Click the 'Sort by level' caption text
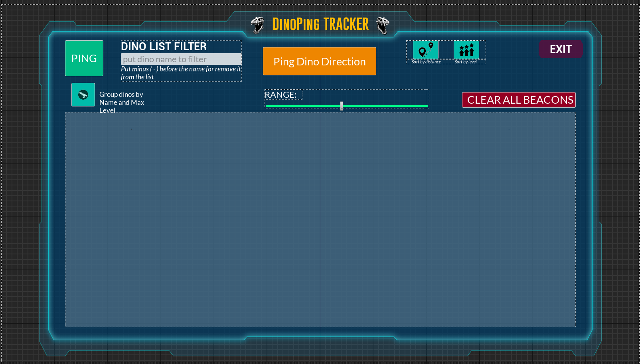The image size is (640, 364). pyautogui.click(x=466, y=62)
